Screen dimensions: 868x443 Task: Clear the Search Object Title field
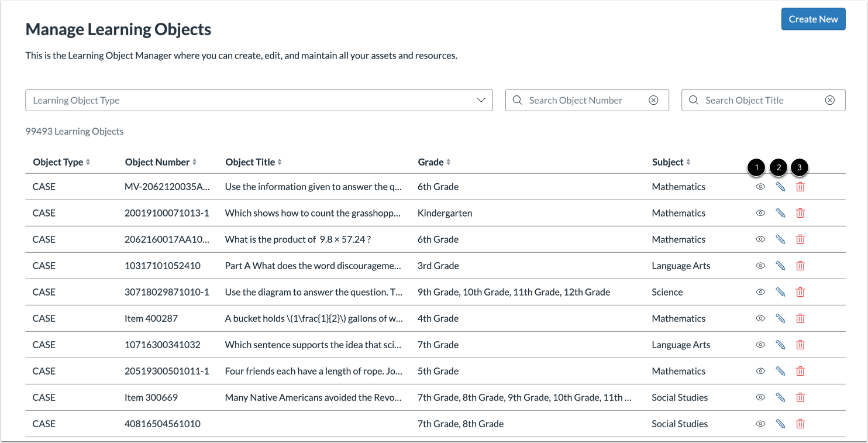click(x=830, y=99)
